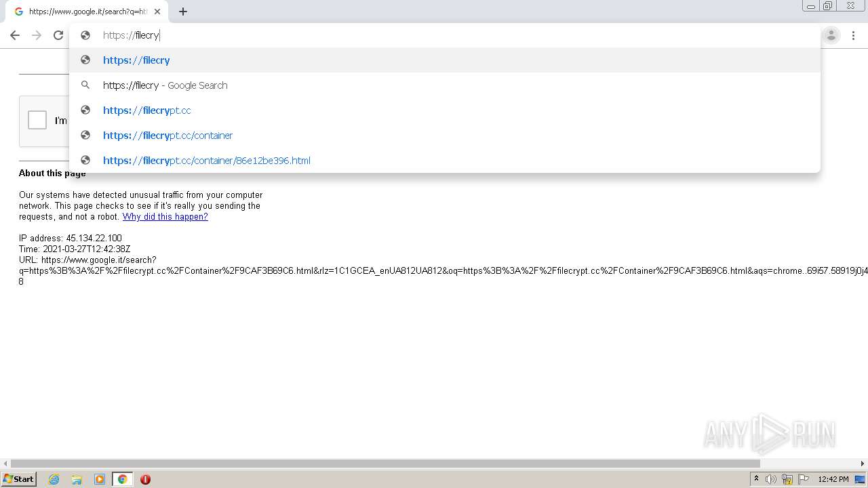Select the https://filecry suggestion

[445, 60]
